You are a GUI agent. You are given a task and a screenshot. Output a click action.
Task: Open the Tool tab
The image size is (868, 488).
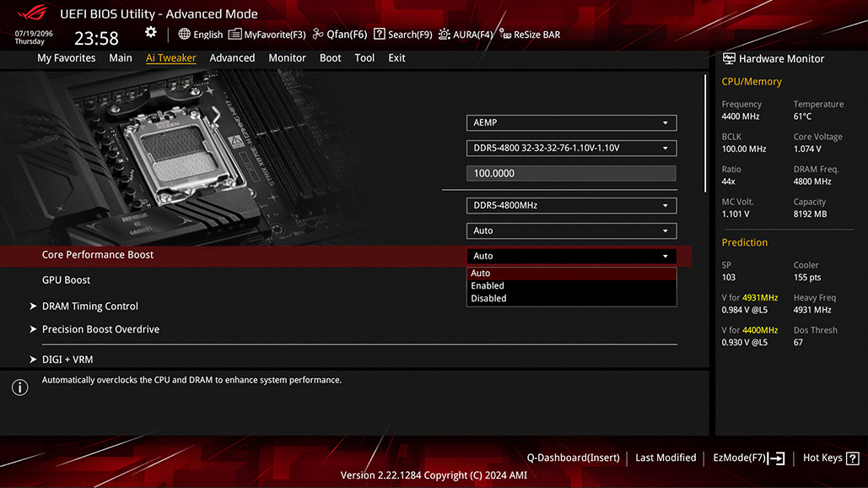364,57
